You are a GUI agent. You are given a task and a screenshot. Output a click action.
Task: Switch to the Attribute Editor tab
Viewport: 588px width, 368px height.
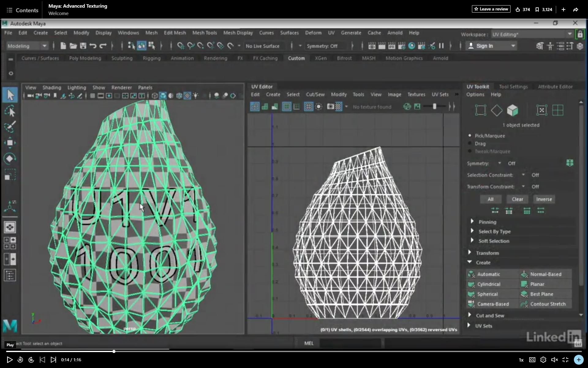[x=555, y=87]
